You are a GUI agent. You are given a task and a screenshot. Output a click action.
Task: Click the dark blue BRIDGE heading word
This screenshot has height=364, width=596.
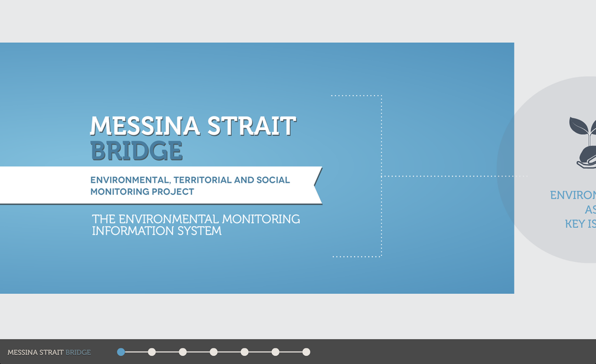coord(136,151)
